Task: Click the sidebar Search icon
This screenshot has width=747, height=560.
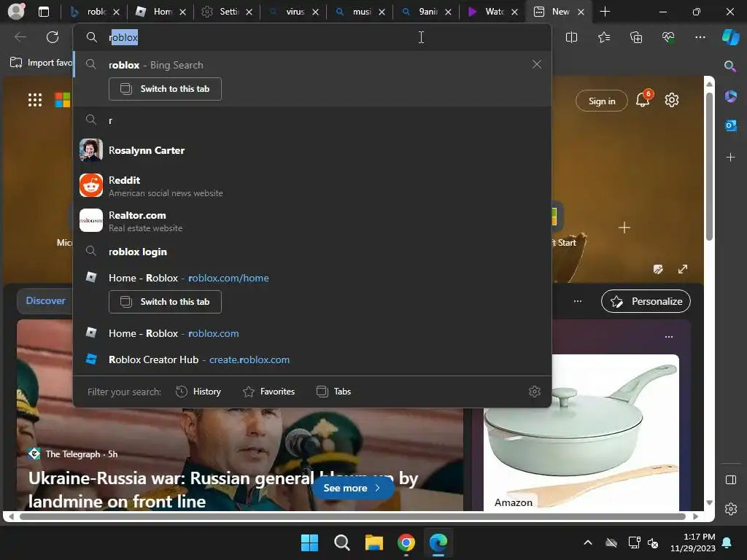Action: (729, 66)
